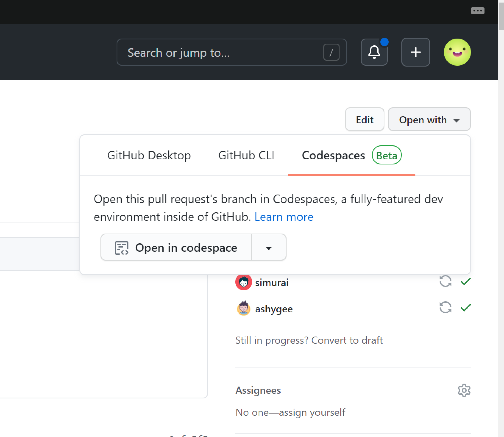Open the Learn more link

pyautogui.click(x=284, y=217)
